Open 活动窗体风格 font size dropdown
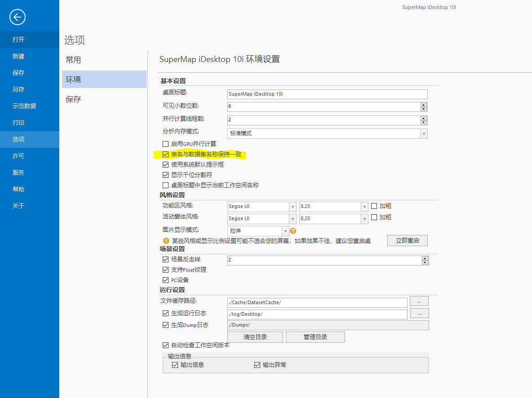This screenshot has height=398, width=532. 364,218
